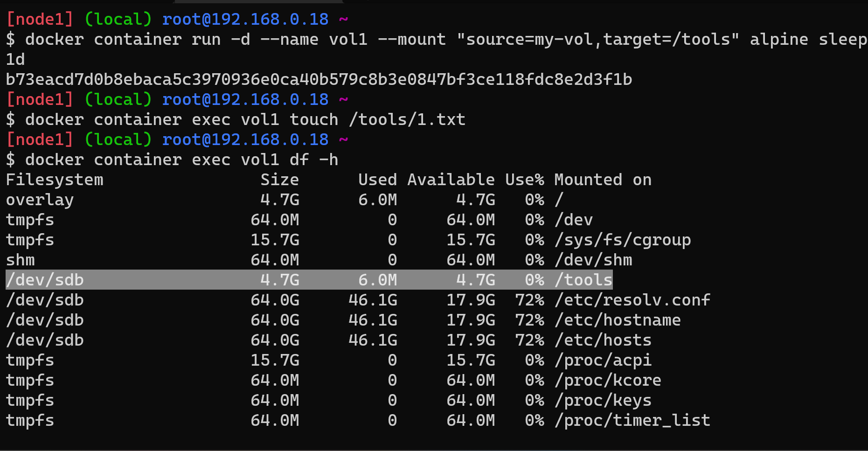
Task: Click the 'Mounted on' column header
Action: [603, 180]
